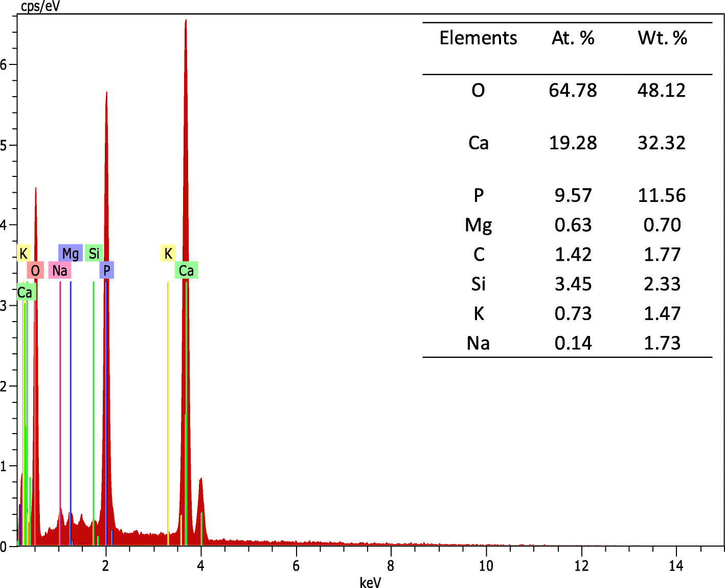Click the green Si element label
Screen dimensions: 725x588
(x=94, y=253)
